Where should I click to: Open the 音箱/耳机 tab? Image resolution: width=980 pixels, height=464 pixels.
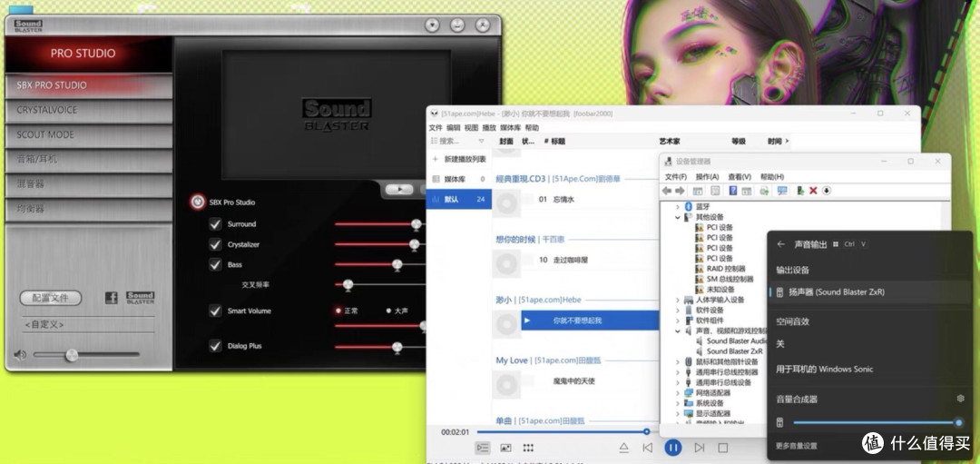88,160
